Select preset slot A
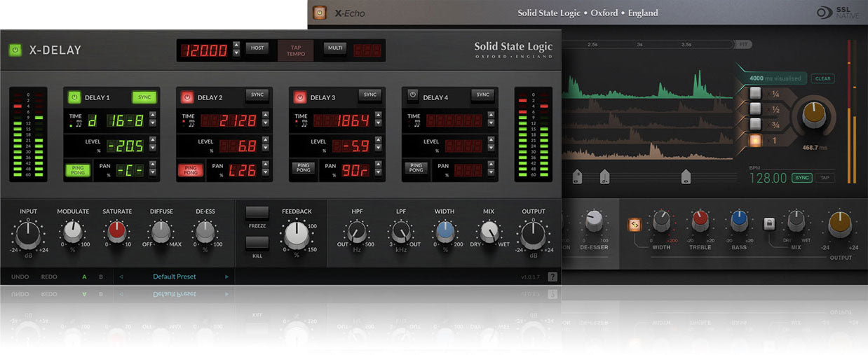Image resolution: width=868 pixels, height=355 pixels. [85, 277]
